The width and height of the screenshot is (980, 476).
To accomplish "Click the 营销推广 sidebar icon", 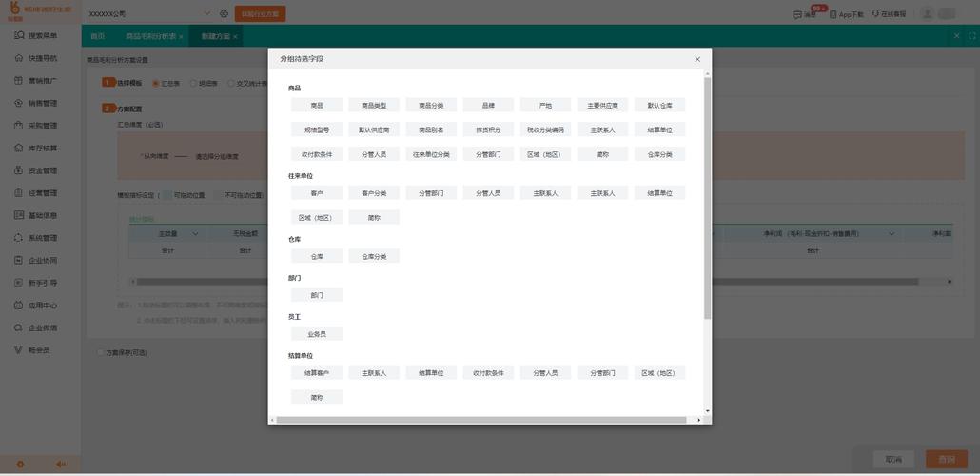I will click(19, 81).
